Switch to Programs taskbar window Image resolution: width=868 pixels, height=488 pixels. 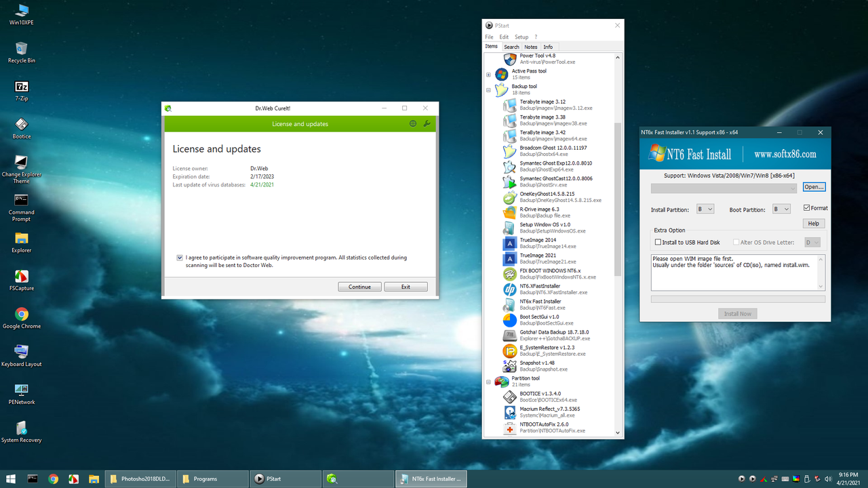click(x=212, y=479)
